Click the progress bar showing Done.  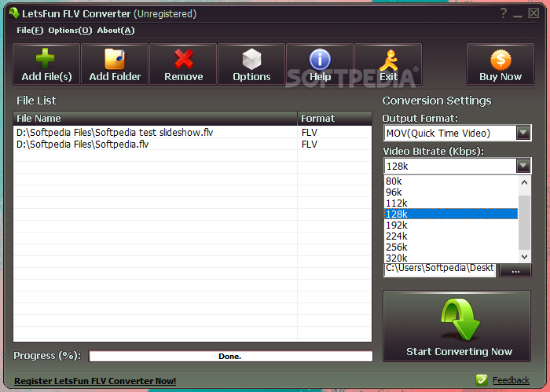pyautogui.click(x=230, y=356)
